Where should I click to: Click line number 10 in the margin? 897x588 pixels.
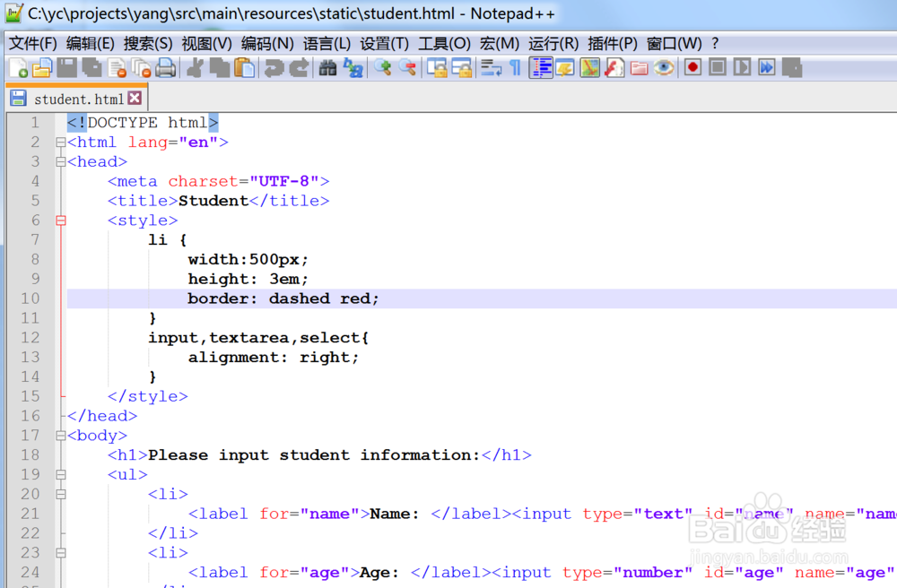click(29, 298)
